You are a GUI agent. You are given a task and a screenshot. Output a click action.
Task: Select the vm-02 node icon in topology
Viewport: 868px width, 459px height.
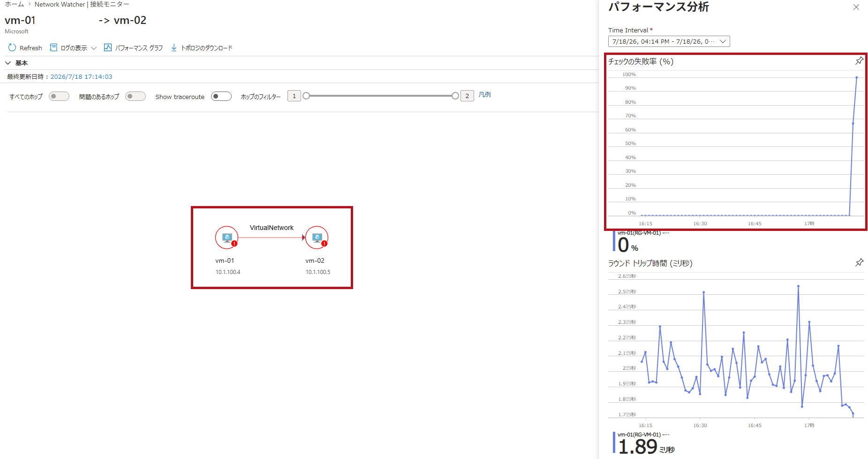(x=317, y=237)
